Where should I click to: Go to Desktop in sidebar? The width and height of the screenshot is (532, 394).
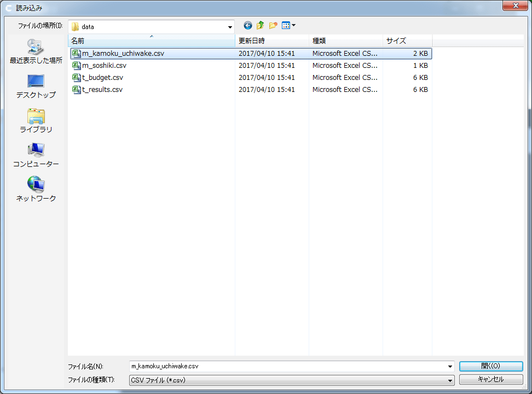(36, 86)
